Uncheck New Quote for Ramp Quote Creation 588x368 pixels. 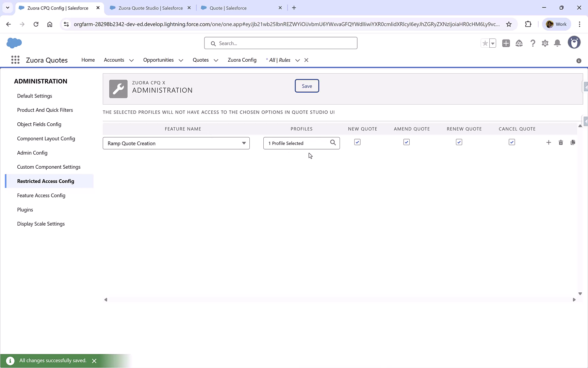coord(357,142)
